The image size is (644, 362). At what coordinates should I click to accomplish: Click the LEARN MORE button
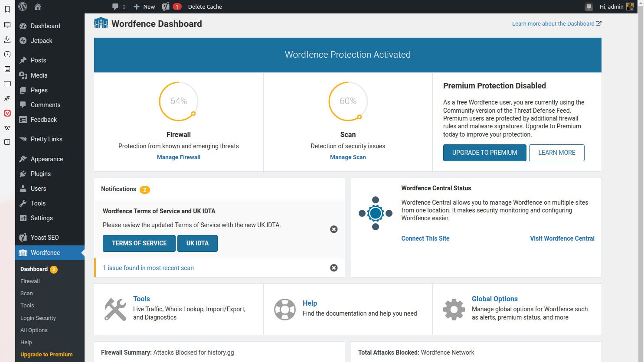[x=557, y=153]
